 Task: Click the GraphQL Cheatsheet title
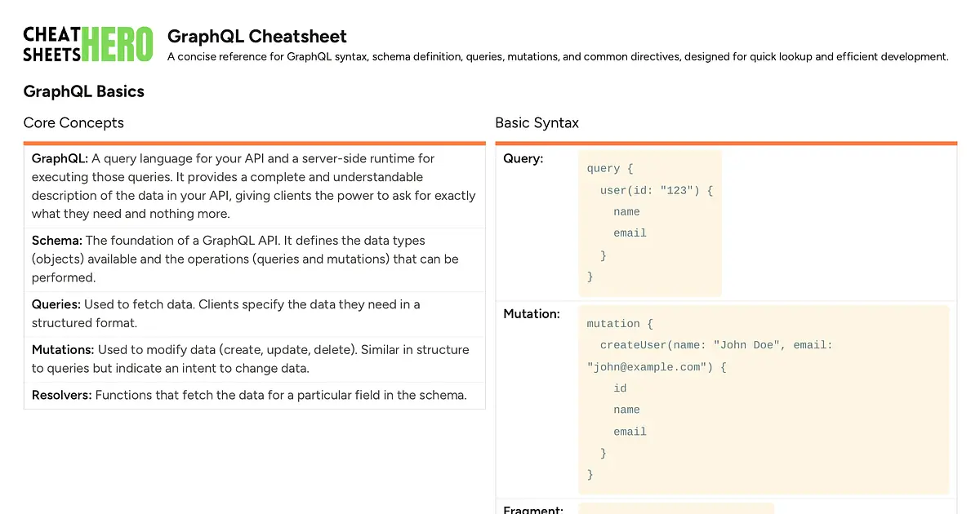coord(256,37)
